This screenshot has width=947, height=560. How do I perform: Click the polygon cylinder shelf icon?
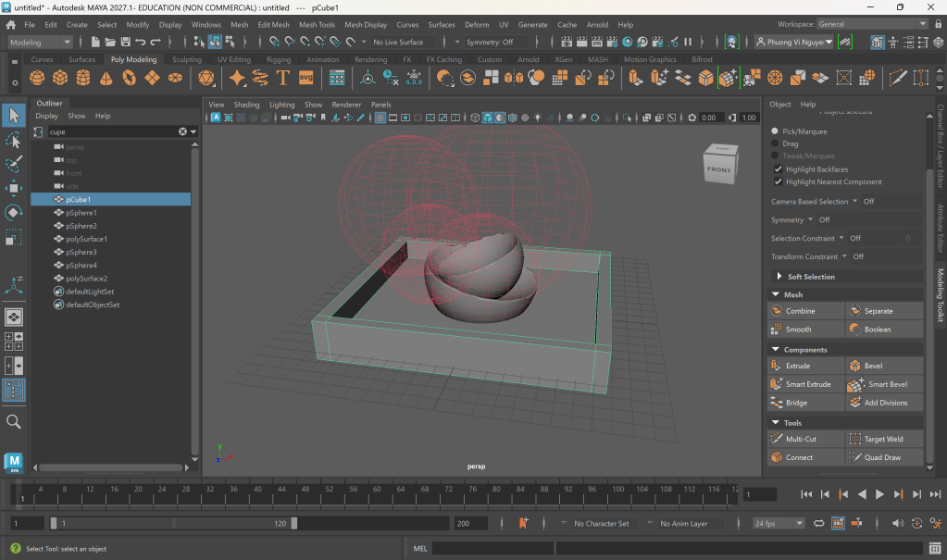[83, 78]
